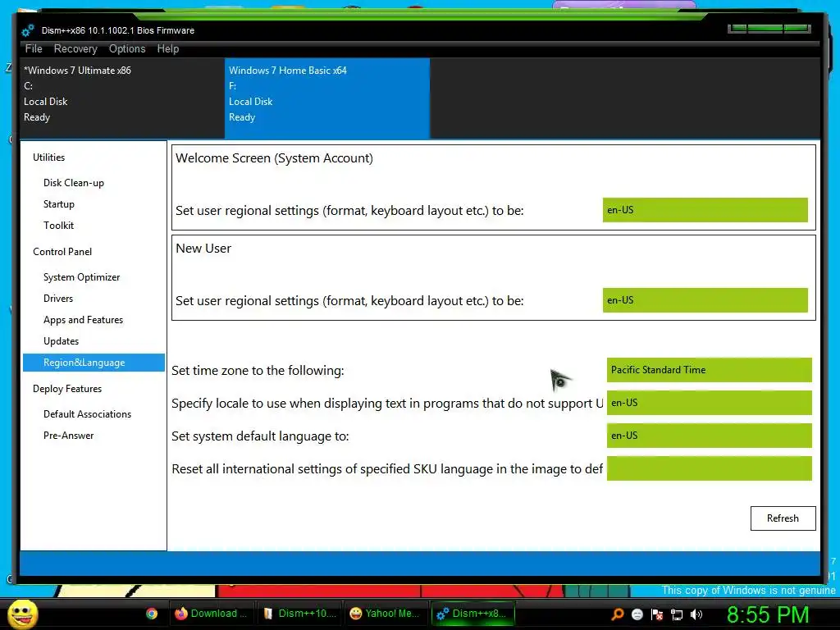Open the Recovery menu
This screenshot has height=630, width=840.
pos(75,48)
